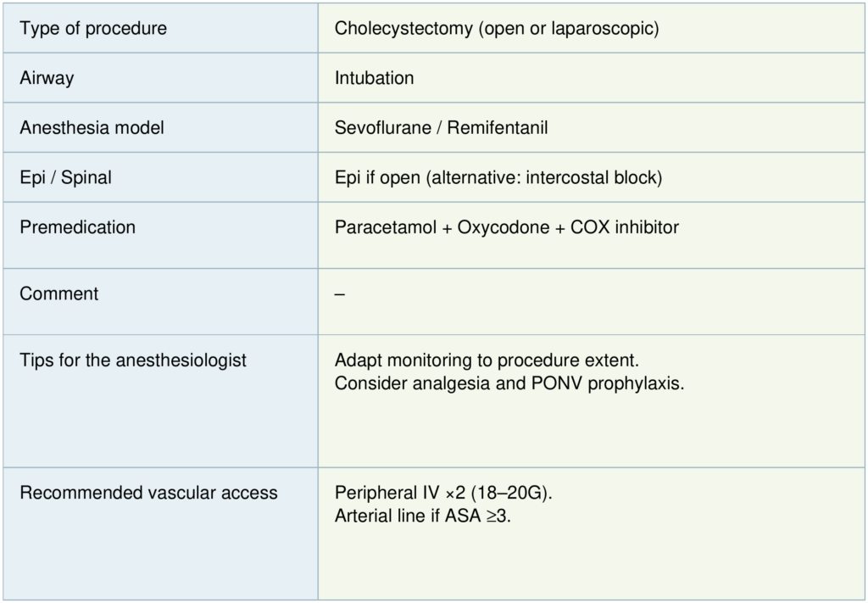This screenshot has height=603, width=868.
Task: Click 'Epi if open (alternative: intercostal block)' text
Action: click(x=498, y=178)
